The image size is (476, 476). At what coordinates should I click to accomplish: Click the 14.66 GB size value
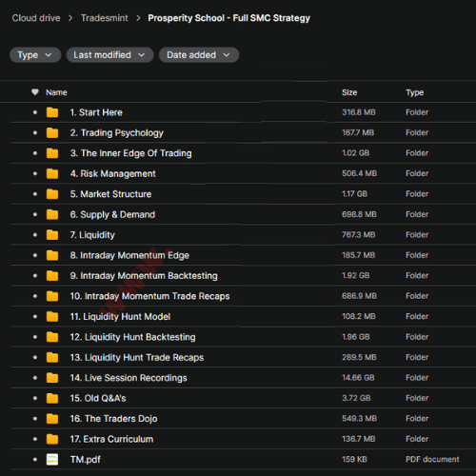(358, 378)
